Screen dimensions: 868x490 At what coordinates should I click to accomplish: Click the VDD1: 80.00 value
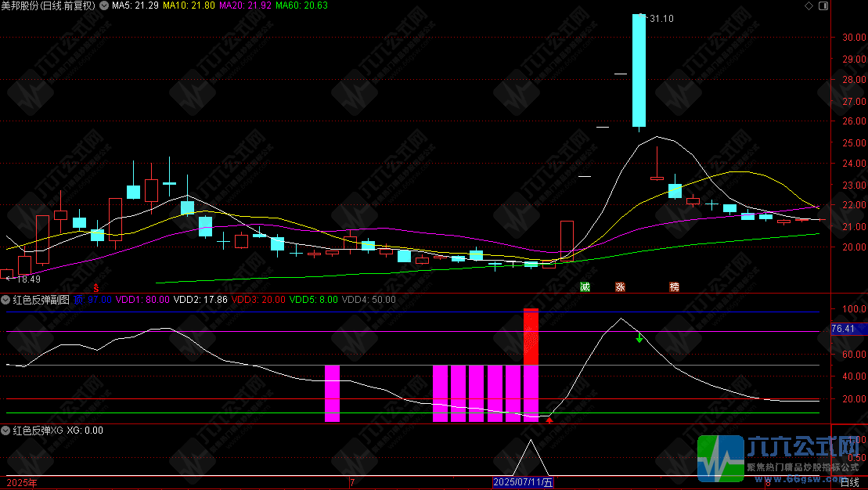(142, 300)
